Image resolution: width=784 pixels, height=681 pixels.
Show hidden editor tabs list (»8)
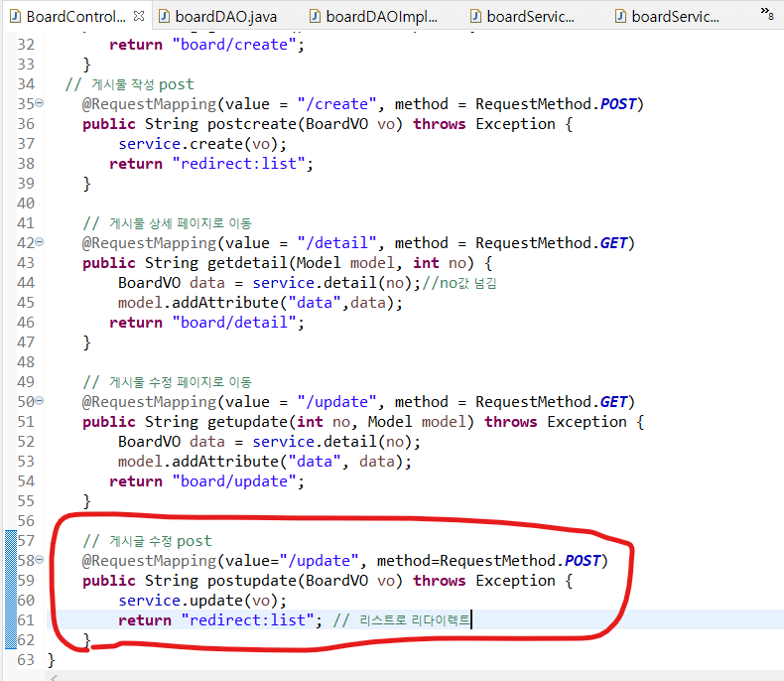tap(767, 13)
